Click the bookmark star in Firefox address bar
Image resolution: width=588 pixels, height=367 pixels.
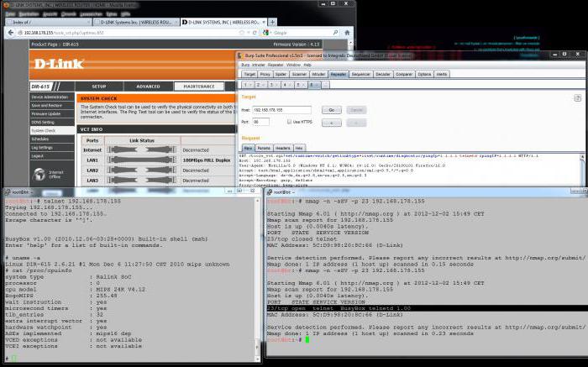click(242, 33)
